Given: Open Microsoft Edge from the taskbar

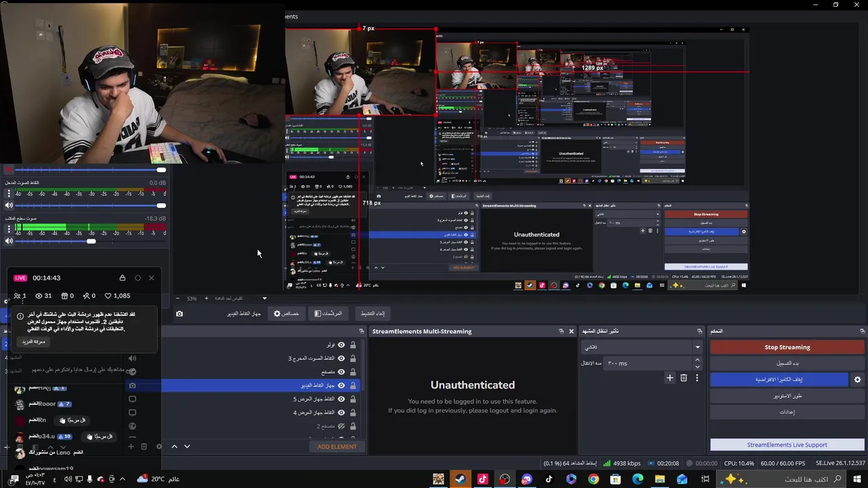Looking at the screenshot, I should 637,479.
